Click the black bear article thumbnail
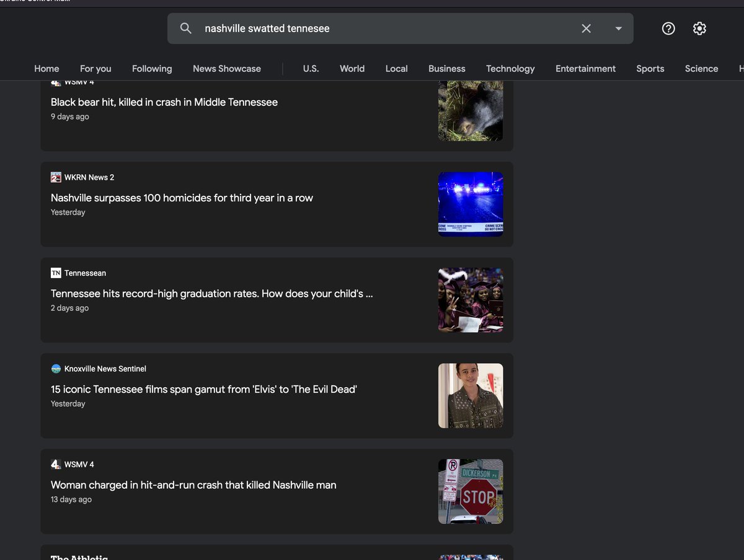The height and width of the screenshot is (560, 744). tap(471, 110)
